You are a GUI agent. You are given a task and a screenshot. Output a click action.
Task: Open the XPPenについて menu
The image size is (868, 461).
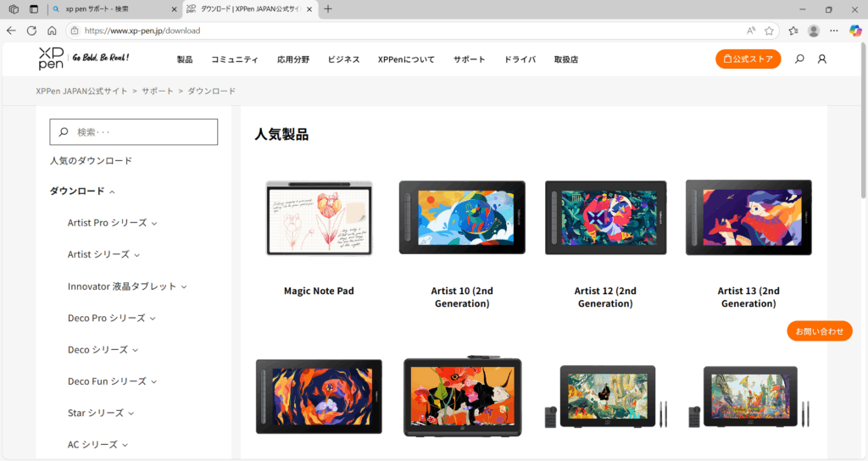click(x=406, y=59)
